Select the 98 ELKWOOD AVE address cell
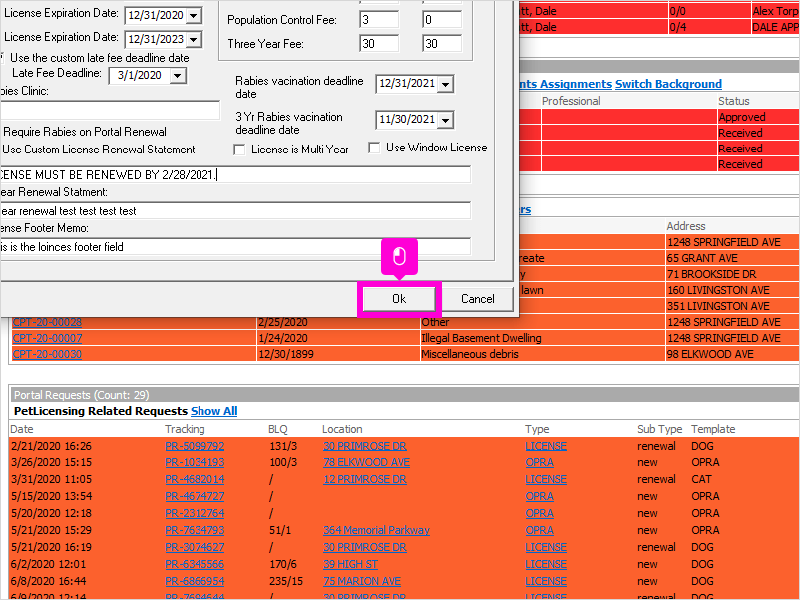Image resolution: width=800 pixels, height=600 pixels. [732, 354]
